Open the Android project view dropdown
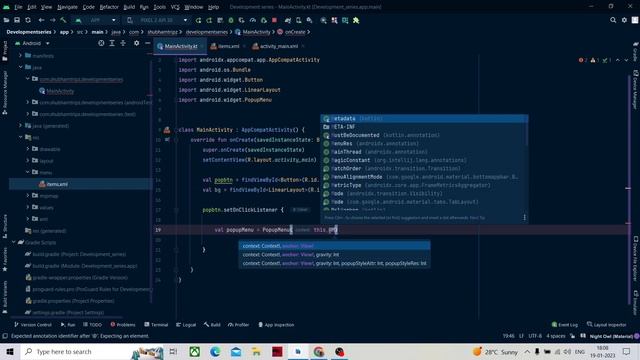Image resolution: width=640 pixels, height=360 pixels. click(x=32, y=43)
